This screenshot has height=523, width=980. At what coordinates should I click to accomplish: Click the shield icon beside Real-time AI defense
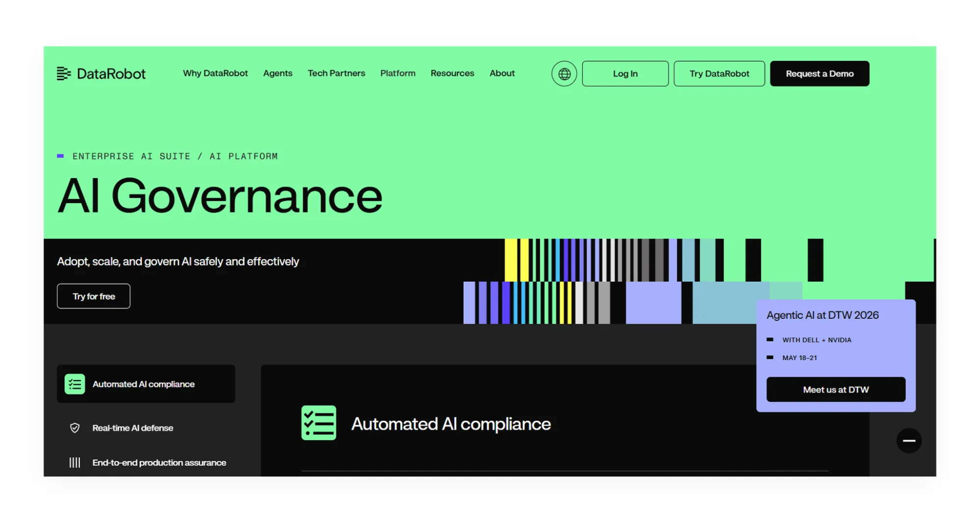click(75, 428)
